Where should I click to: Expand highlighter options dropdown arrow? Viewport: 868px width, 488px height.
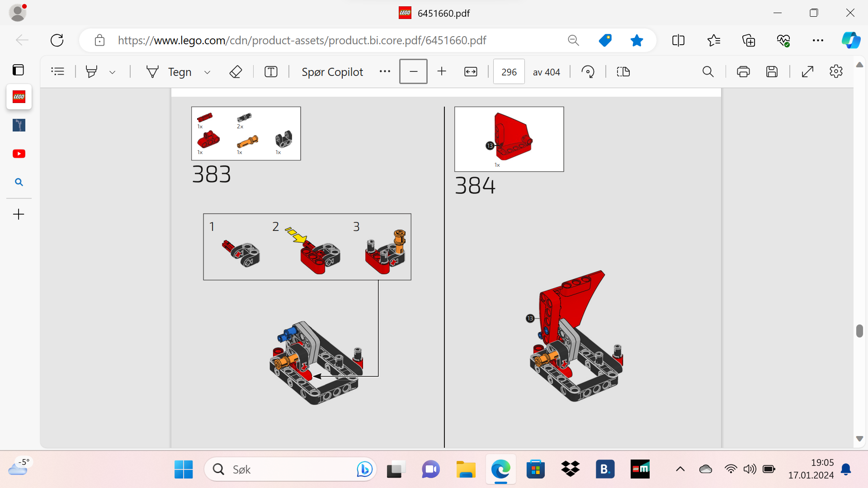112,72
